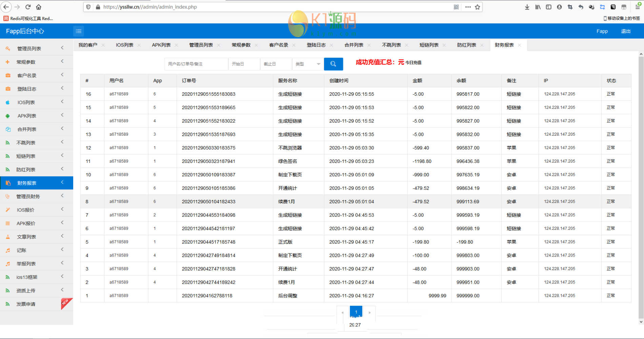Viewport: 644px width, 339px height.
Task: Click the vertical page scrollbar
Action: tap(641, 187)
